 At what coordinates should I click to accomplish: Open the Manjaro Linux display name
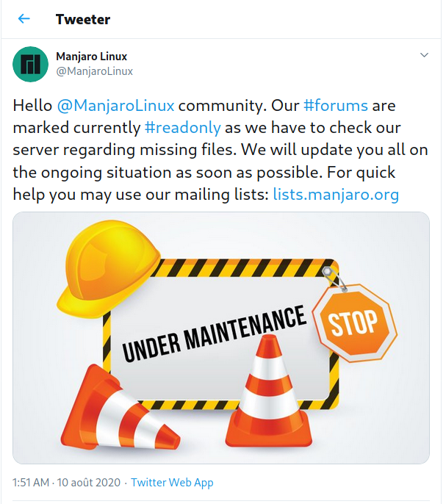coord(92,57)
